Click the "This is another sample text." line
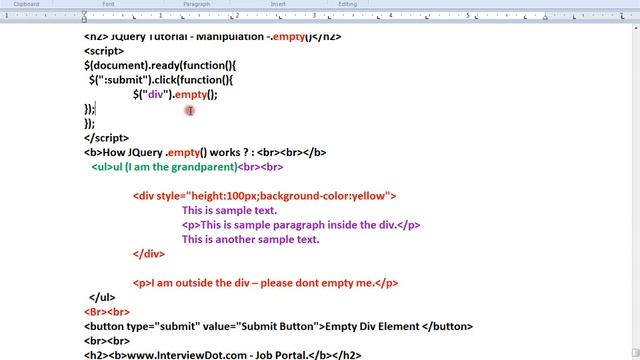The height and width of the screenshot is (360, 640). pyautogui.click(x=251, y=240)
